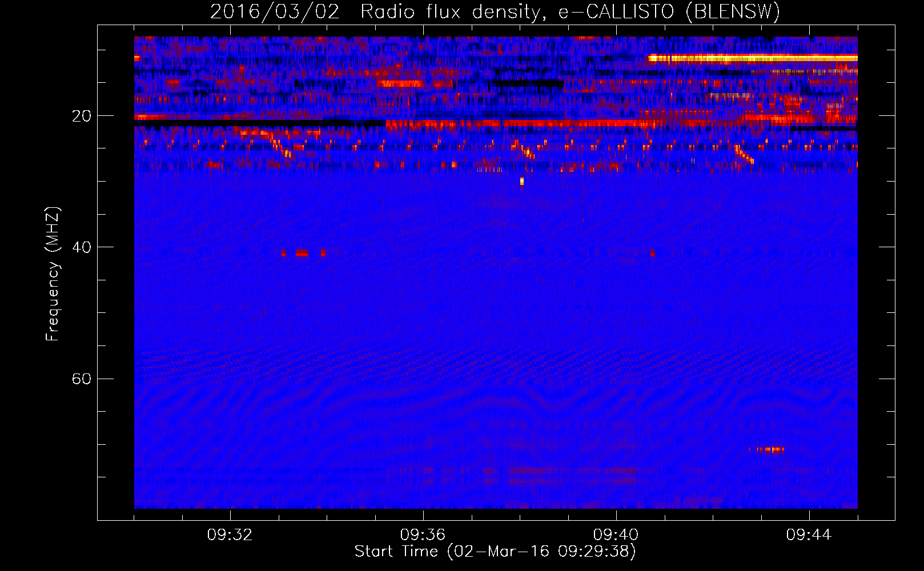Click the 60 MHz frequency tick label
The image size is (924, 571).
(x=81, y=379)
